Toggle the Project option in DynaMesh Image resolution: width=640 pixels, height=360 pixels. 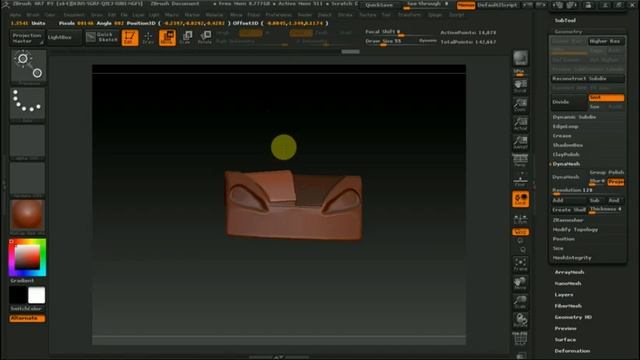pos(616,182)
